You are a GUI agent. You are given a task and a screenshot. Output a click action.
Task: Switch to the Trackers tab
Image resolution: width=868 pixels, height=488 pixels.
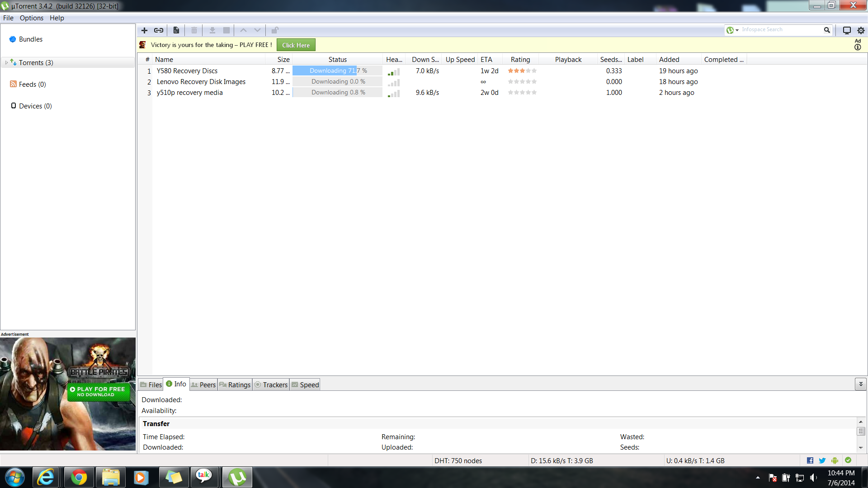[x=271, y=385]
